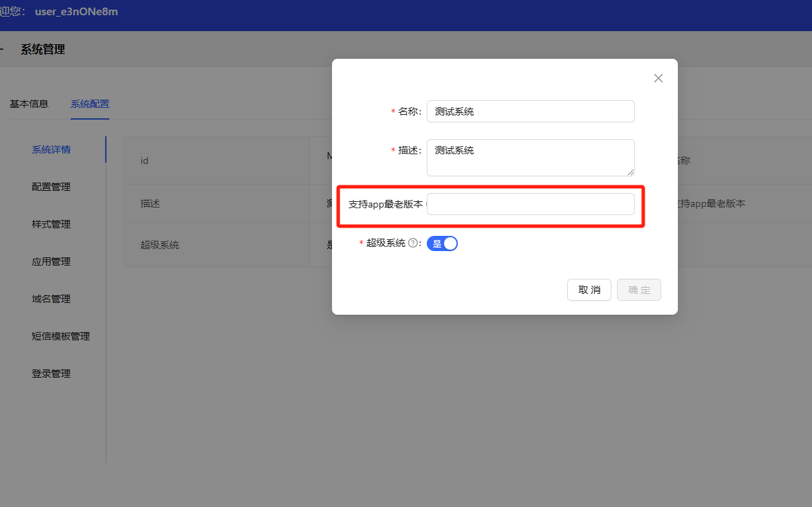The height and width of the screenshot is (507, 812).
Task: Open 域名管理 in the side menu
Action: (51, 299)
